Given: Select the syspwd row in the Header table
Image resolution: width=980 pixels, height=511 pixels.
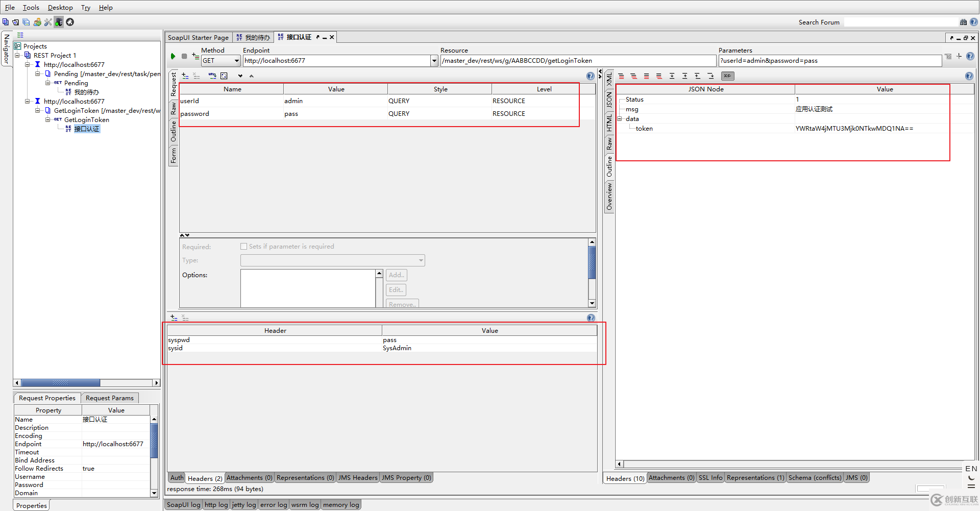Looking at the screenshot, I should (x=382, y=340).
